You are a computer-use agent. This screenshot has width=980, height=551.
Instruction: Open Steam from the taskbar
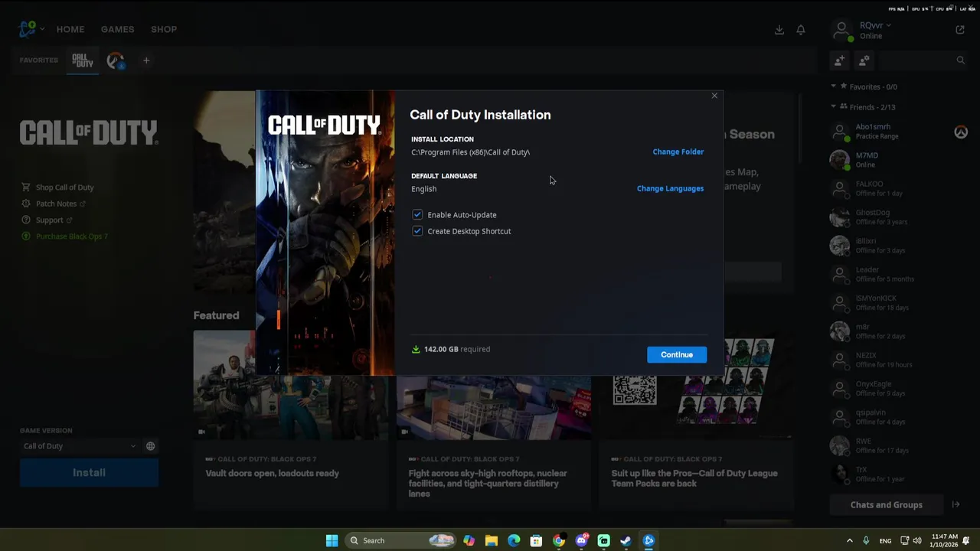tap(626, 540)
